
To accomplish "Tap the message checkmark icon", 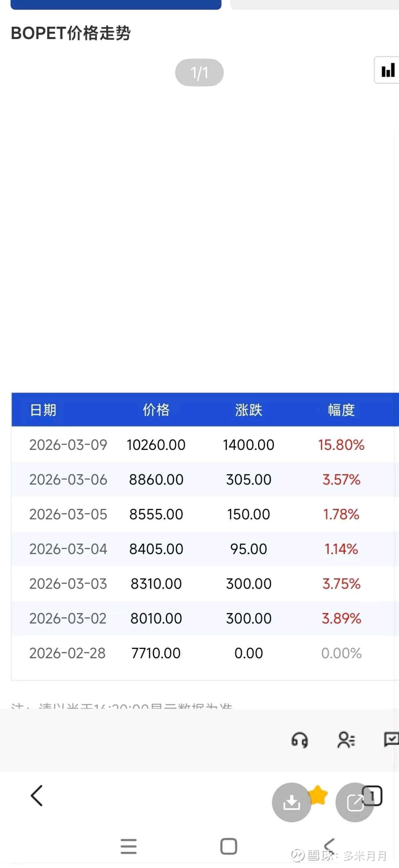I will click(391, 740).
